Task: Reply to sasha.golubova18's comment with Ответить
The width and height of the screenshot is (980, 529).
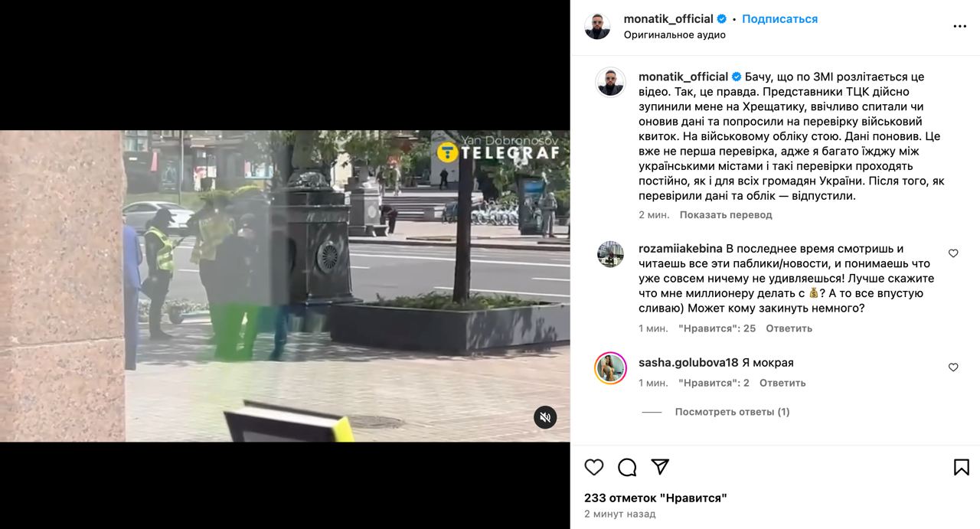Action: pos(782,383)
